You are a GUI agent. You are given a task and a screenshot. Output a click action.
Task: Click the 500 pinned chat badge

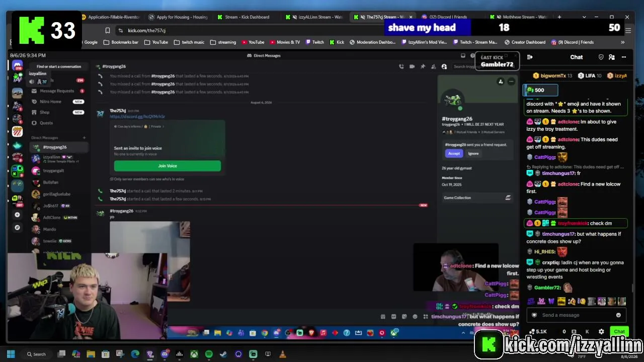540,90
